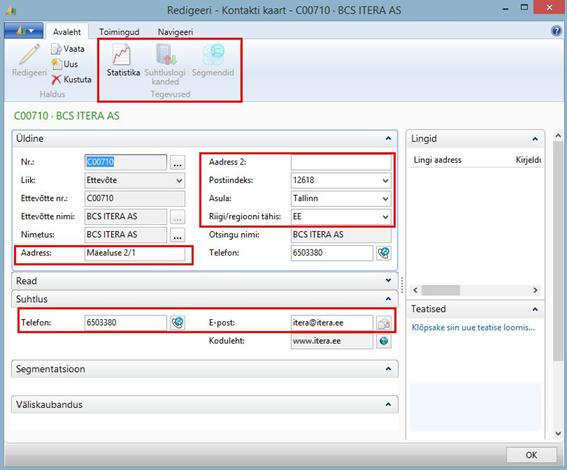Click the phone dial icon in Üldine

click(x=384, y=253)
